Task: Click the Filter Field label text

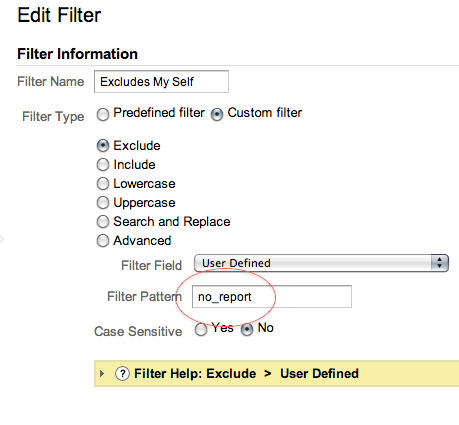Action: (x=152, y=266)
